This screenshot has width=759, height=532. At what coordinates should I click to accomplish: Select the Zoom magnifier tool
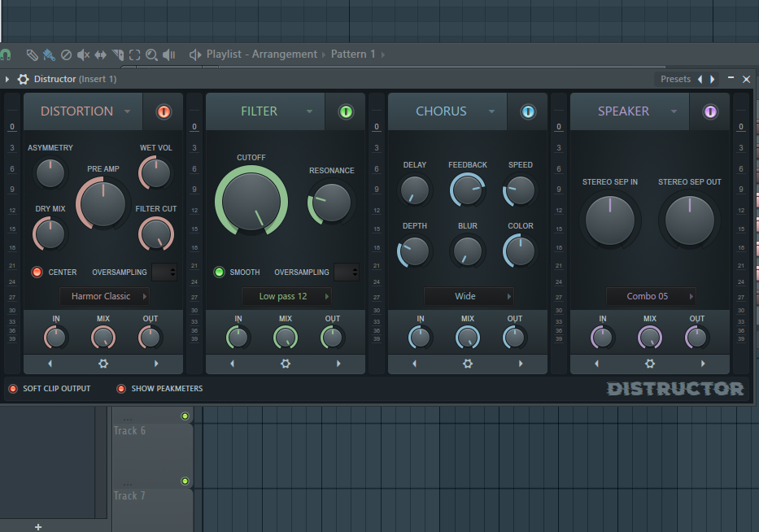coord(151,55)
